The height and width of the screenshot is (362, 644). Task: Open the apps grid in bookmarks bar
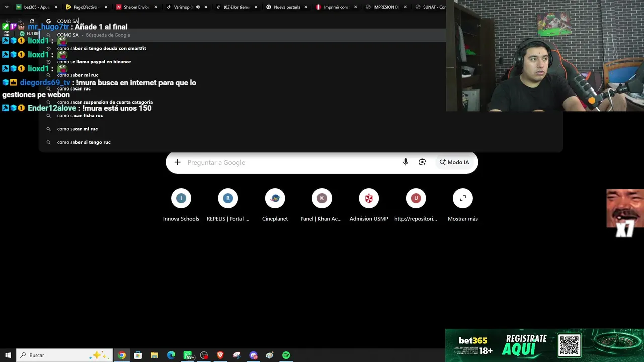pyautogui.click(x=7, y=34)
